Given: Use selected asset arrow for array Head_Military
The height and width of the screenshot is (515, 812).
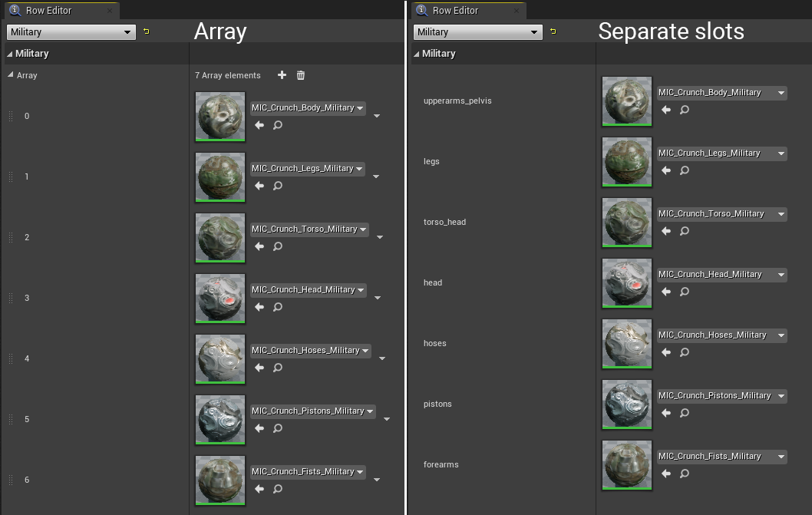Looking at the screenshot, I should pos(259,307).
